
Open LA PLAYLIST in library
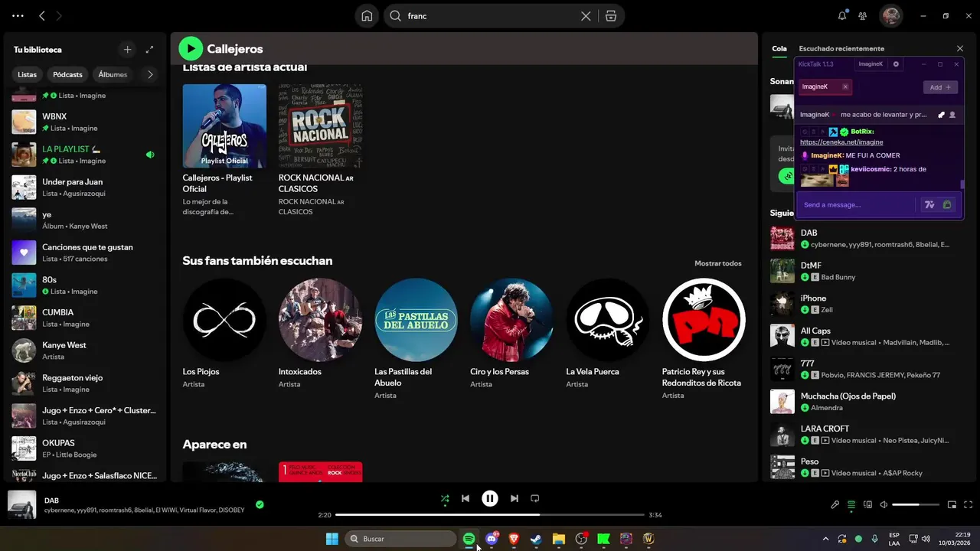(x=84, y=155)
